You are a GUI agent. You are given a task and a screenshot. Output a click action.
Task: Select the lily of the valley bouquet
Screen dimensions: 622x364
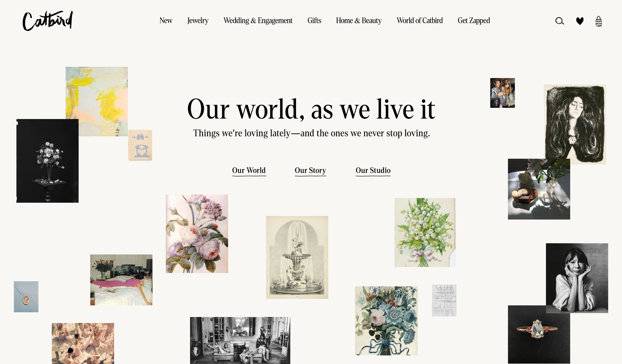pyautogui.click(x=425, y=232)
